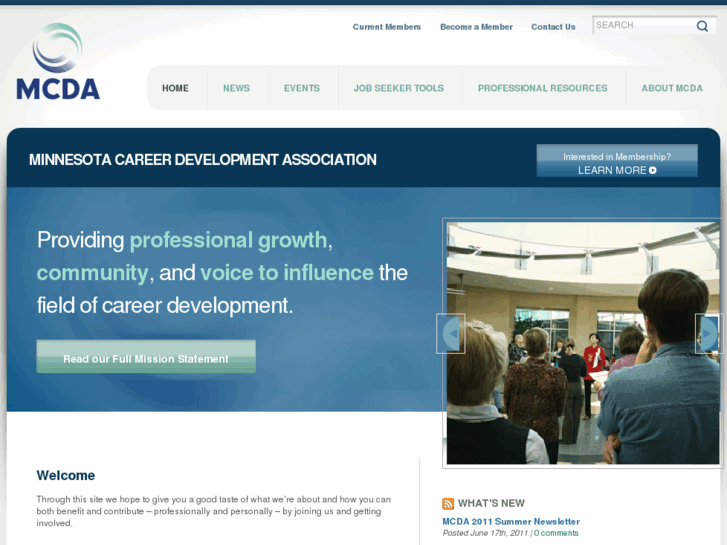Click Minnesota Career Development Association title

[x=203, y=160]
